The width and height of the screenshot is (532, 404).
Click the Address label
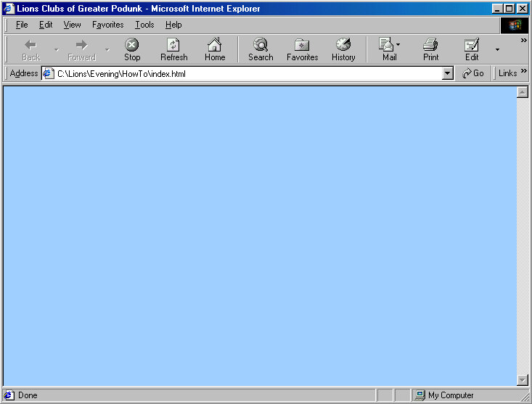coord(24,73)
